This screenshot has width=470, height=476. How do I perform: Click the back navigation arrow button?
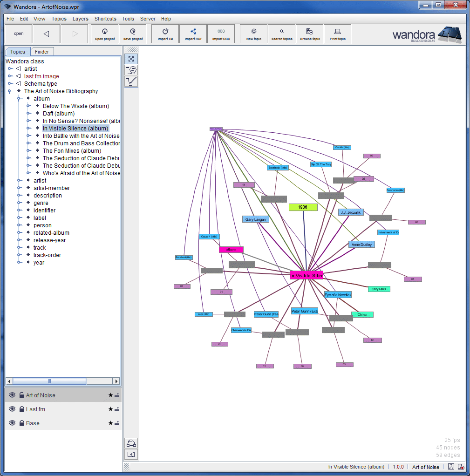click(x=46, y=34)
